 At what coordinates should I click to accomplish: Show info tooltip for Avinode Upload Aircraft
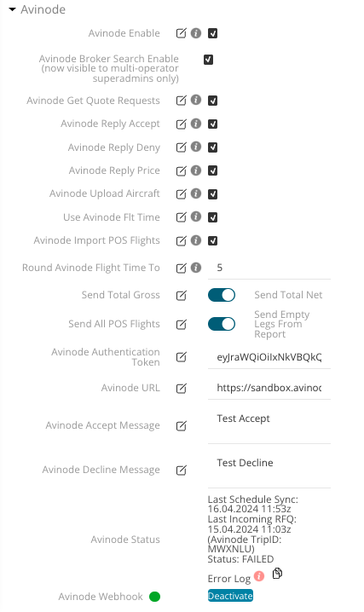[x=196, y=193]
